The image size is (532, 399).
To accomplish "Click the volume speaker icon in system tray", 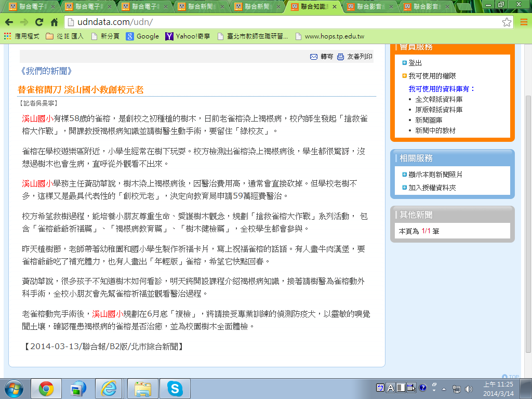I will click(x=469, y=389).
